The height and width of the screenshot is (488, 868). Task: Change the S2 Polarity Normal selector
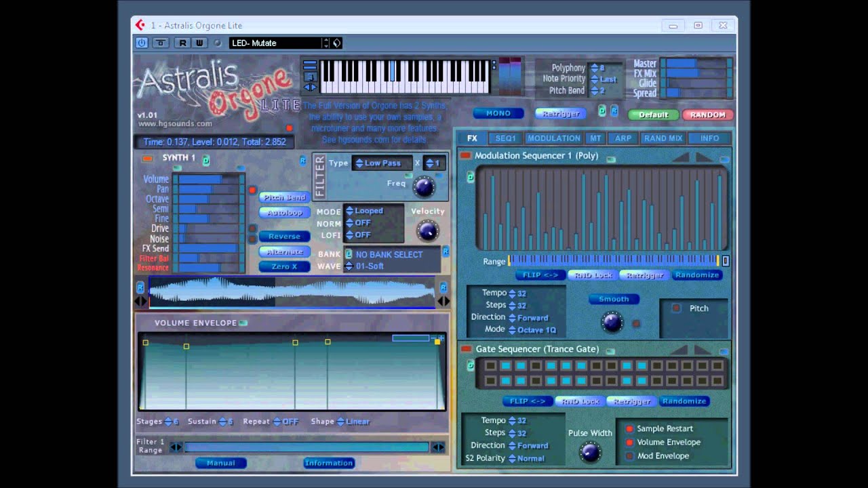coord(526,459)
